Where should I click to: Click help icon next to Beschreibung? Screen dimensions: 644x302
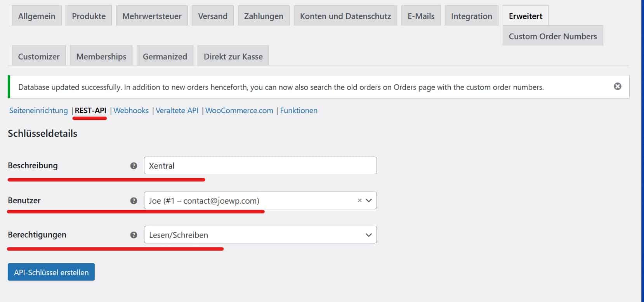[134, 166]
